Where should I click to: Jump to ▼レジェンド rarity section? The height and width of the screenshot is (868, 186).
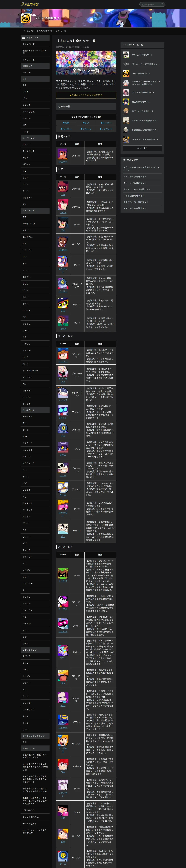(x=106, y=129)
